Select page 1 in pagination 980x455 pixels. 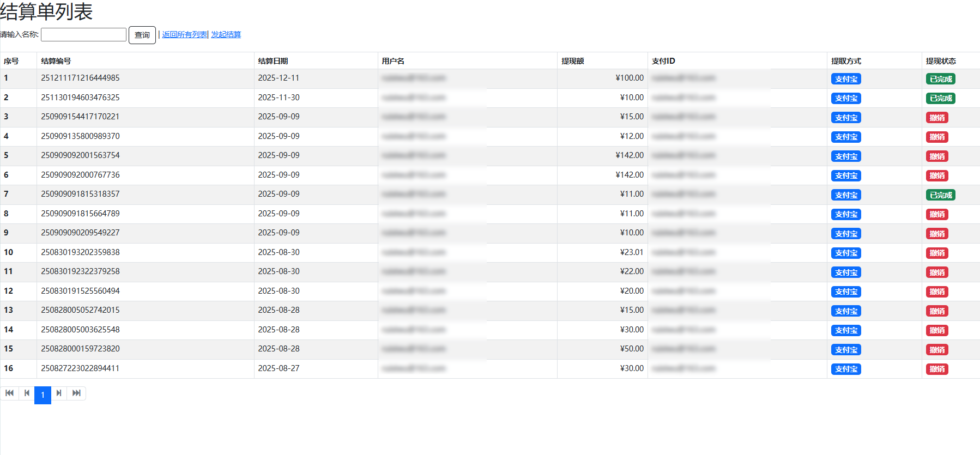(43, 395)
